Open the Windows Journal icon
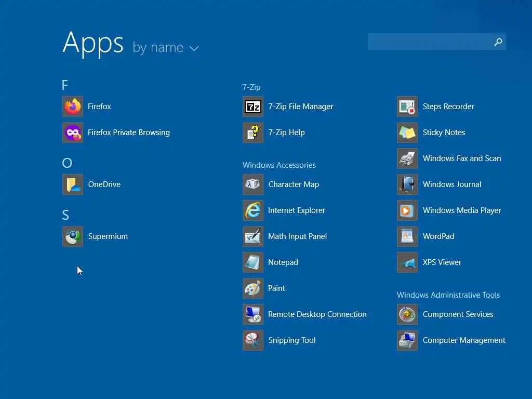This screenshot has height=399, width=532. point(407,184)
